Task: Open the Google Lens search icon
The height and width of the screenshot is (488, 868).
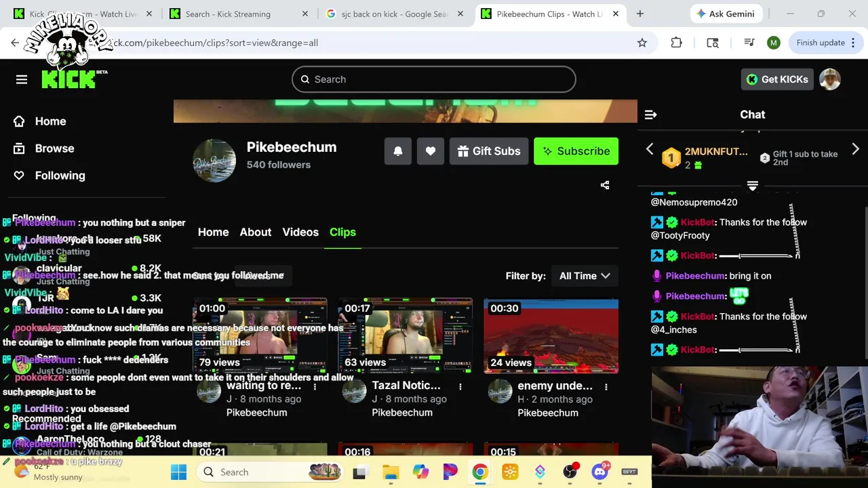Action: click(x=713, y=43)
